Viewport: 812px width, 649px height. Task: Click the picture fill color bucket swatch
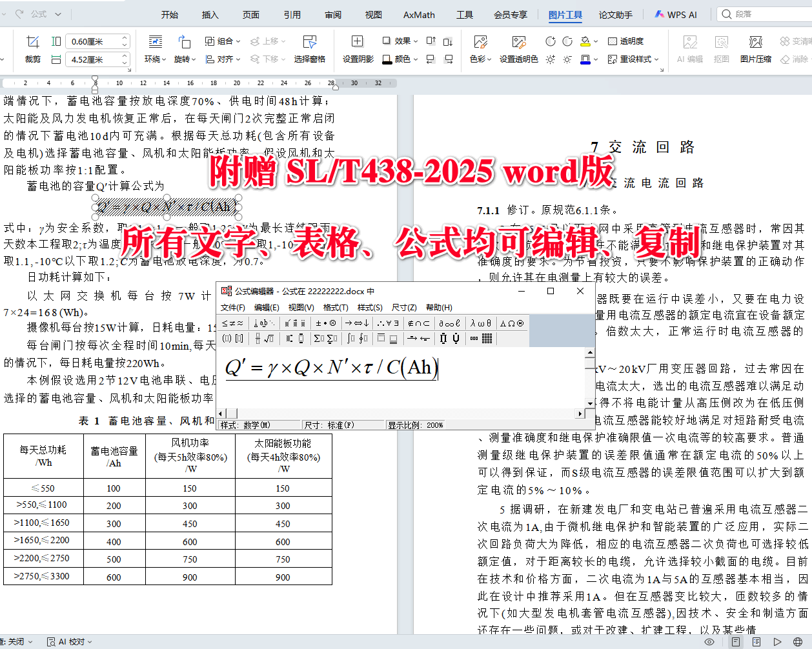pos(585,41)
